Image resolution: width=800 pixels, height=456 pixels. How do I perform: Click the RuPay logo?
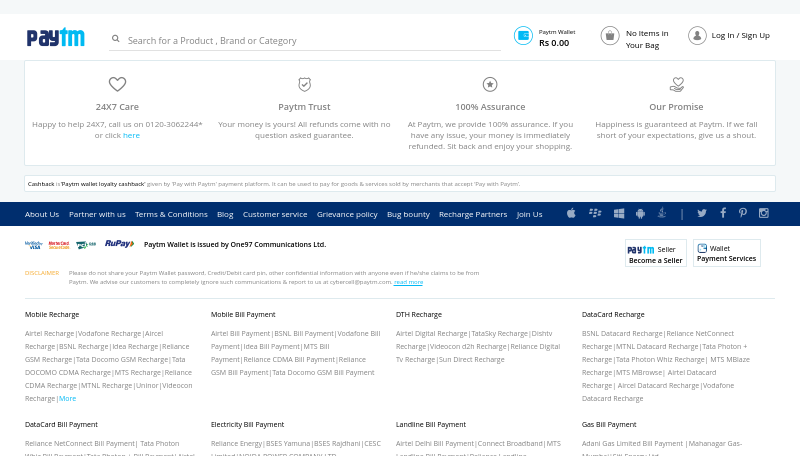point(119,244)
